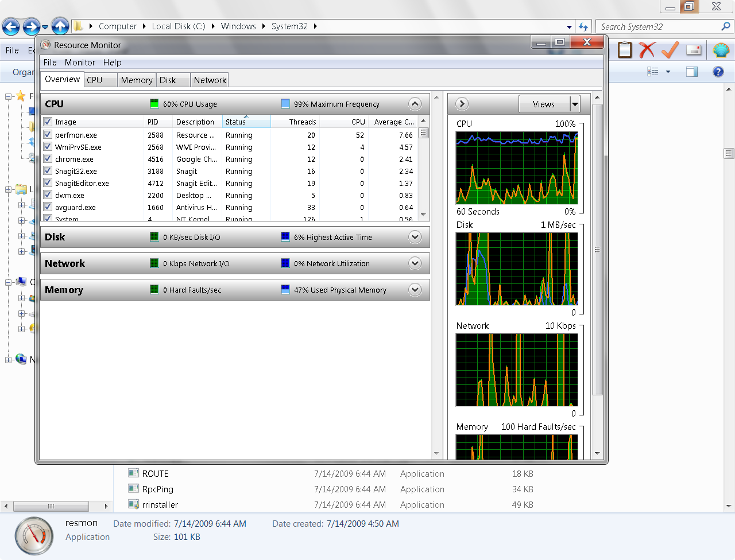The width and height of the screenshot is (735, 560).
Task: Click the preview pane icon
Action: pos(691,71)
